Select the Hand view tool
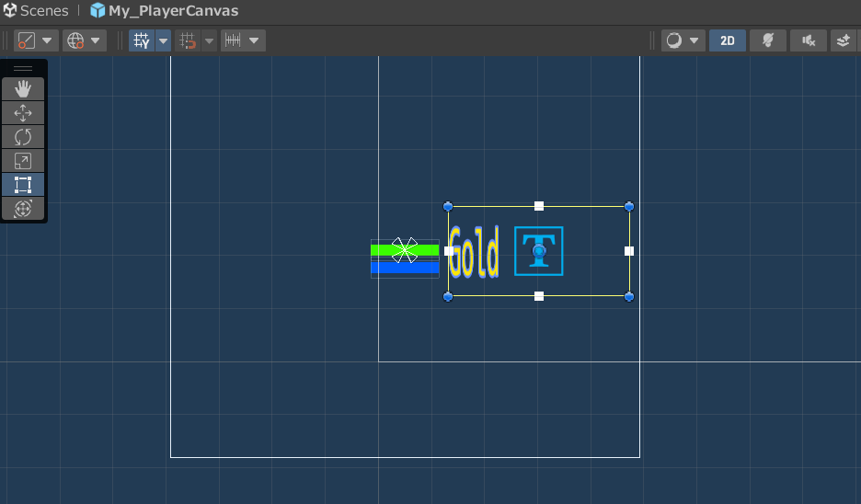 tap(23, 88)
